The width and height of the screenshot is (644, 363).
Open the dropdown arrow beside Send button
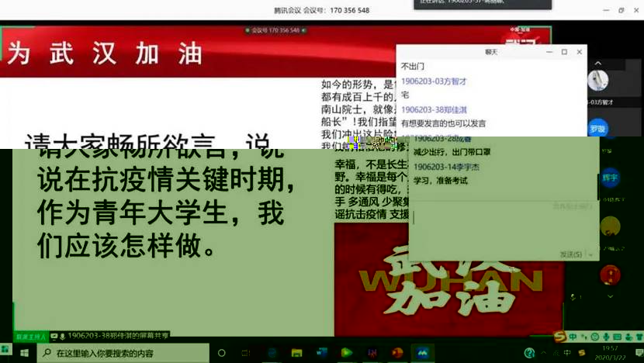click(590, 255)
